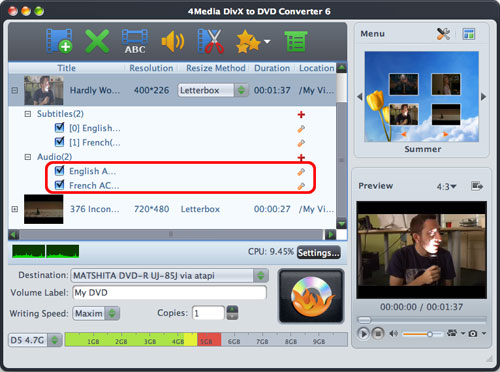Screen dimensions: 500x372
Task: Uncheck the [1] French subtitle
Action: point(59,142)
